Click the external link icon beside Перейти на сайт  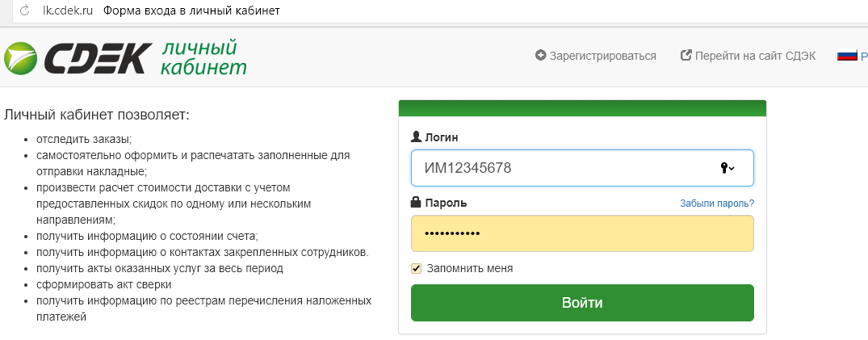(x=686, y=56)
